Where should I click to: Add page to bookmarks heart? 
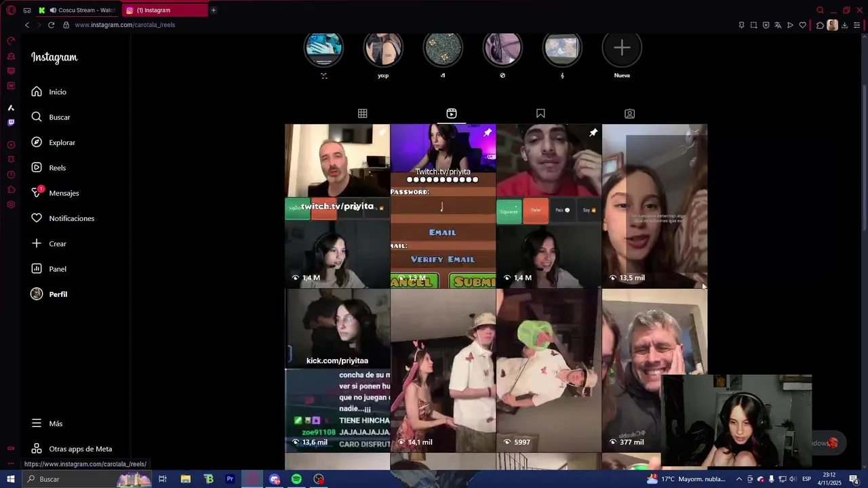[x=802, y=25]
